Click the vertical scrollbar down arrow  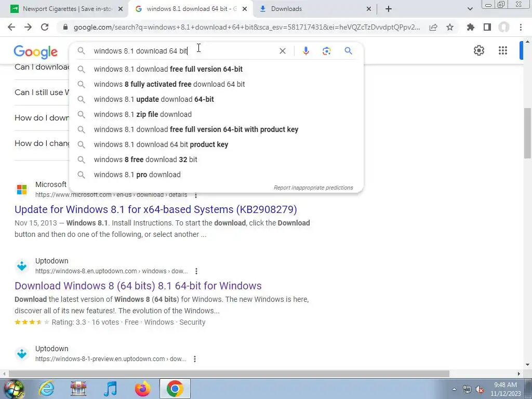pos(527,365)
